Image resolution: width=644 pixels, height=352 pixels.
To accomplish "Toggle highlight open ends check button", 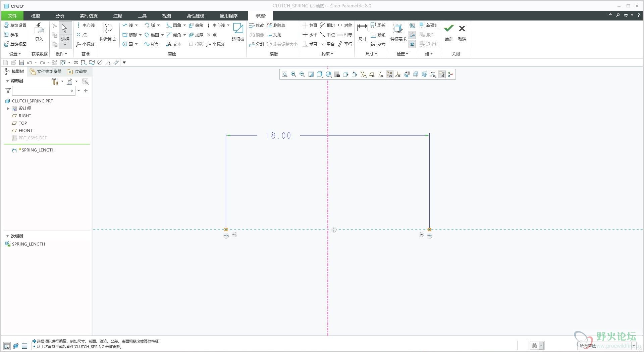I will click(x=412, y=35).
